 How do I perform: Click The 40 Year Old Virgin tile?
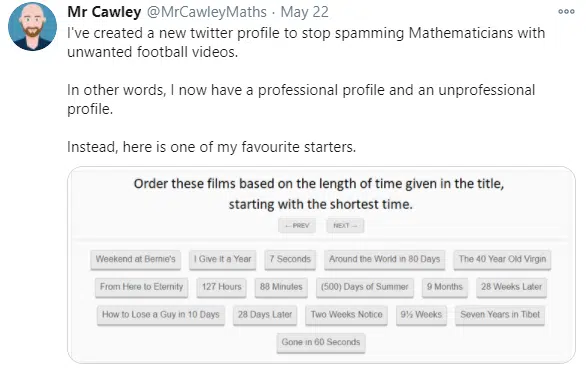point(502,259)
